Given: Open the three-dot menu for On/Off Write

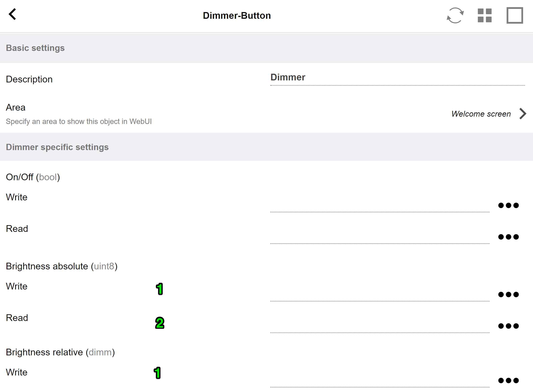Looking at the screenshot, I should pos(508,205).
